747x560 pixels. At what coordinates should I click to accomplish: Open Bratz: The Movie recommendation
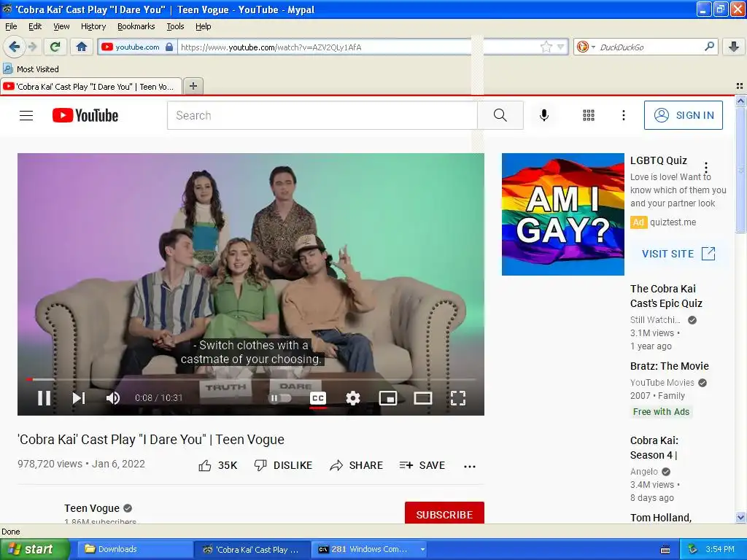point(670,366)
